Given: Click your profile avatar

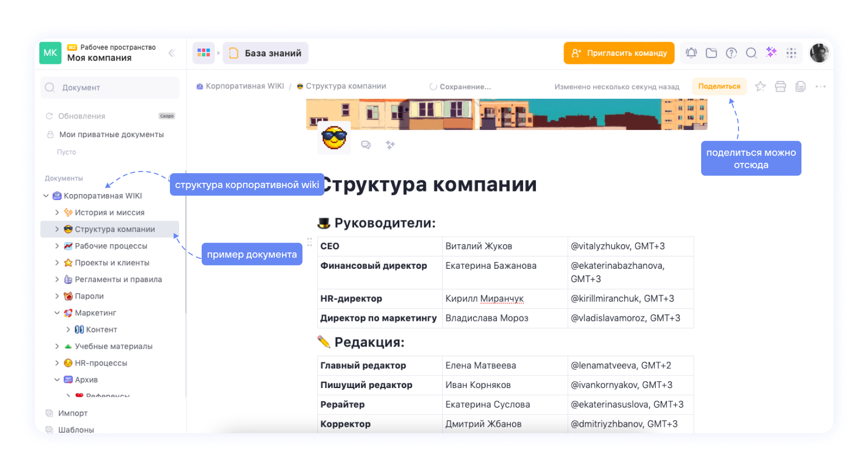Looking at the screenshot, I should [x=819, y=53].
